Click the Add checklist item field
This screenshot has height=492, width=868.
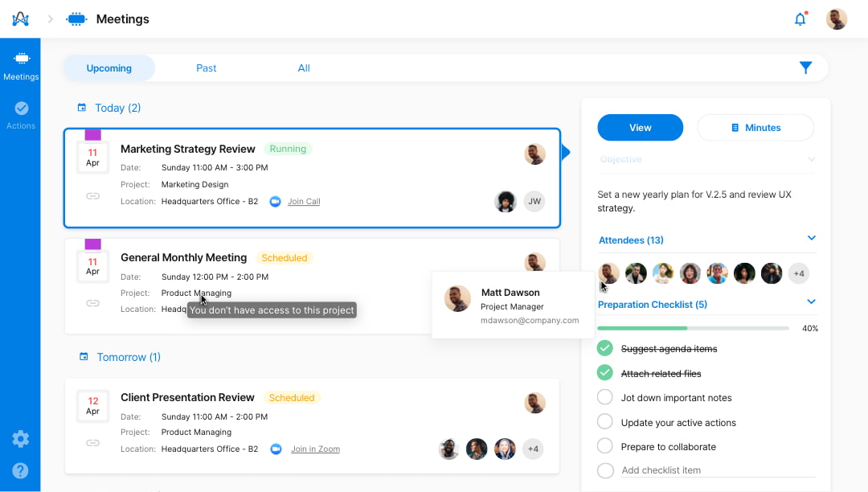pos(718,470)
